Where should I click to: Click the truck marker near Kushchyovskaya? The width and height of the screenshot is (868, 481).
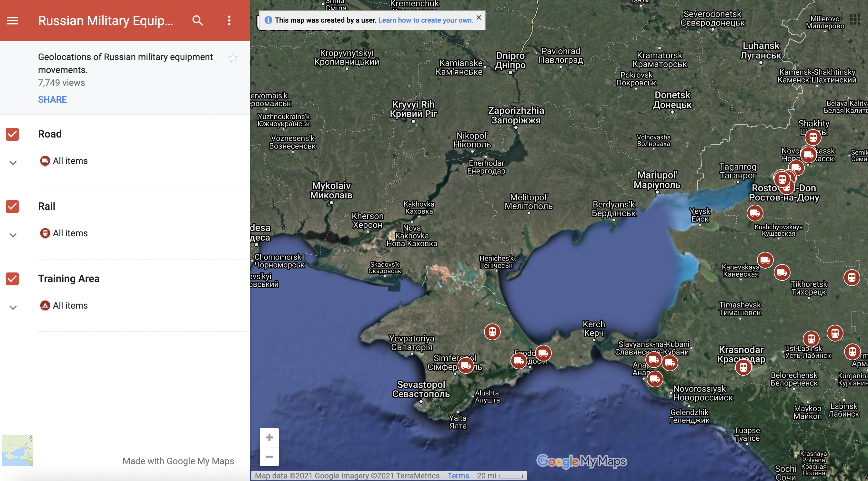(x=754, y=213)
